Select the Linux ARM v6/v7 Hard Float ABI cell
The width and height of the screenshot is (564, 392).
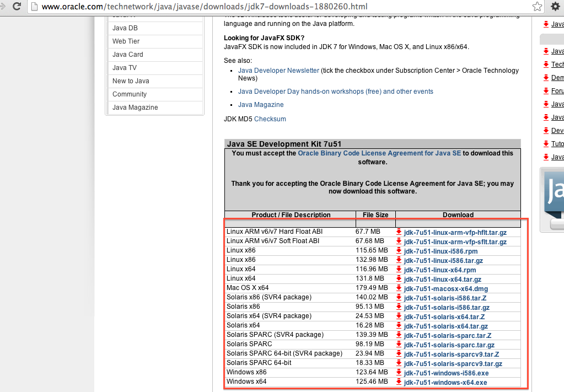pos(275,232)
